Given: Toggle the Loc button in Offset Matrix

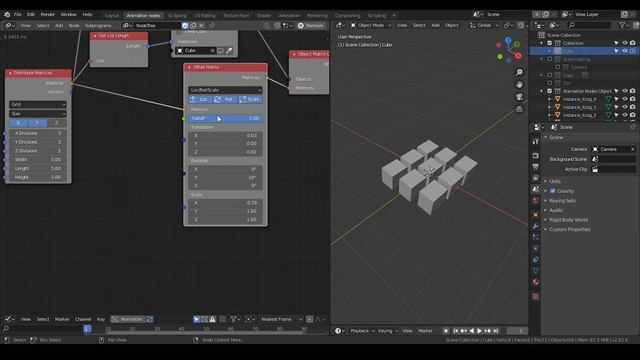Looking at the screenshot, I should pos(200,99).
